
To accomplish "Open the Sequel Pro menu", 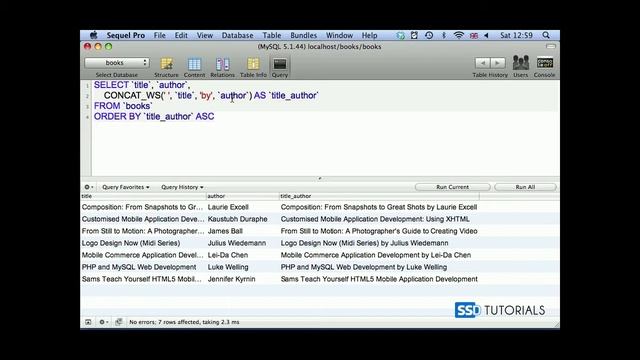I will (126, 35).
